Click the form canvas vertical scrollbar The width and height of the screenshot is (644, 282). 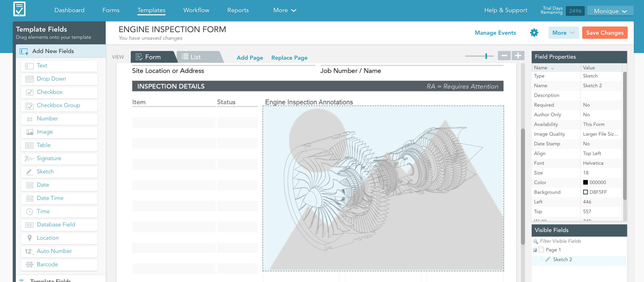click(x=523, y=186)
